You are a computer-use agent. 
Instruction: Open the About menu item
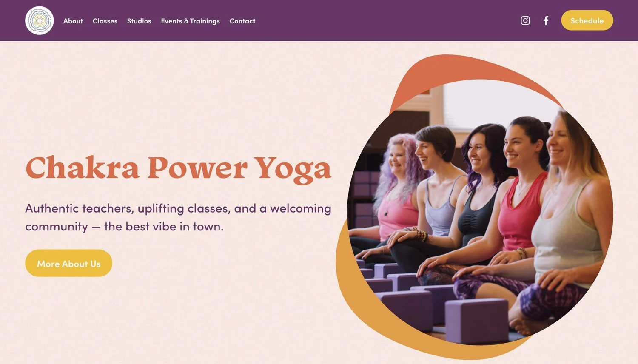[73, 21]
